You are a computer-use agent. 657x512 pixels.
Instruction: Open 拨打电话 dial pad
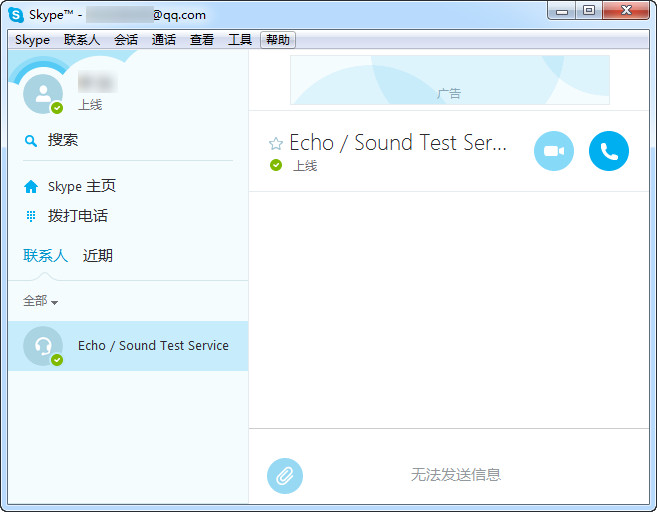(78, 216)
